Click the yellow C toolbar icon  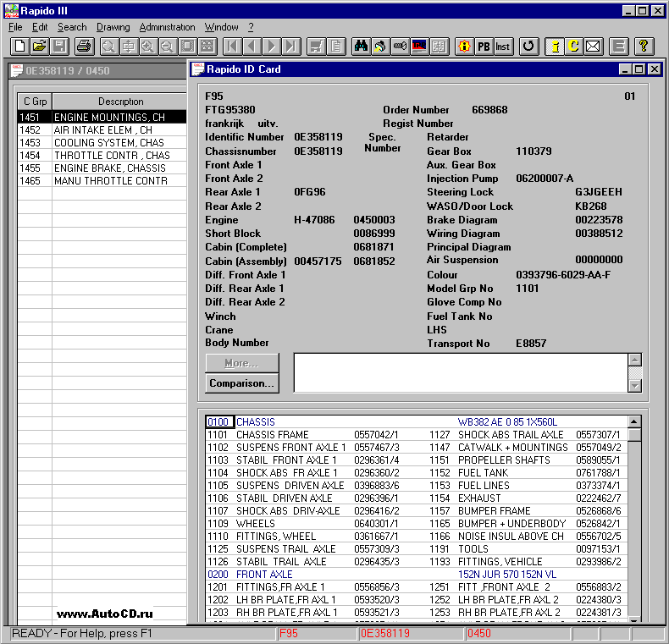pos(574,46)
